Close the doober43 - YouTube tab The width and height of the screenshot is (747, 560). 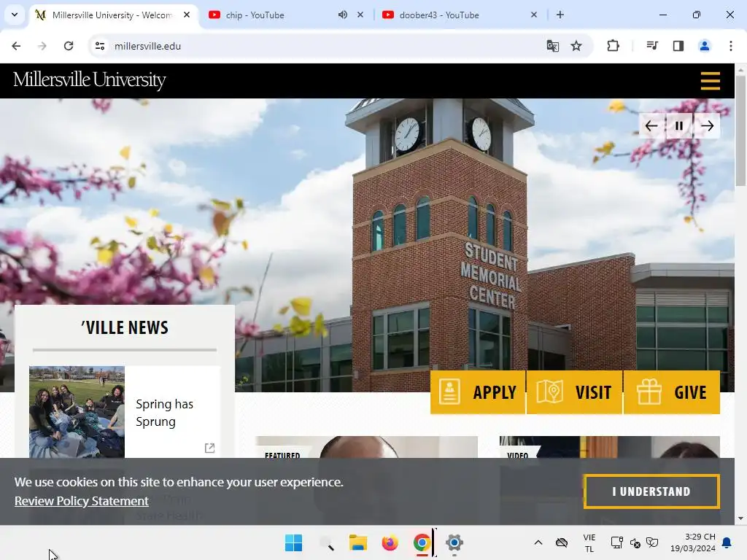pos(533,15)
